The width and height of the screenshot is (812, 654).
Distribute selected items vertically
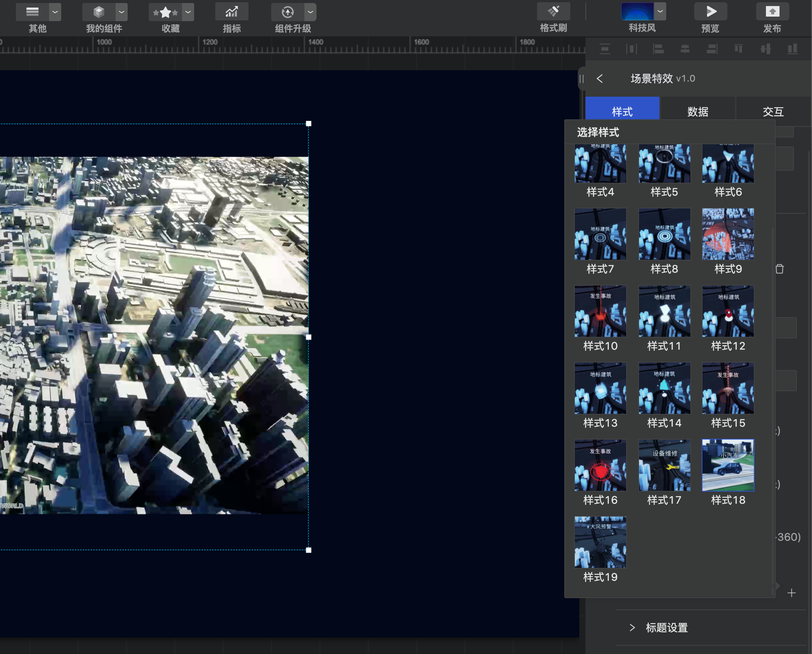[605, 49]
